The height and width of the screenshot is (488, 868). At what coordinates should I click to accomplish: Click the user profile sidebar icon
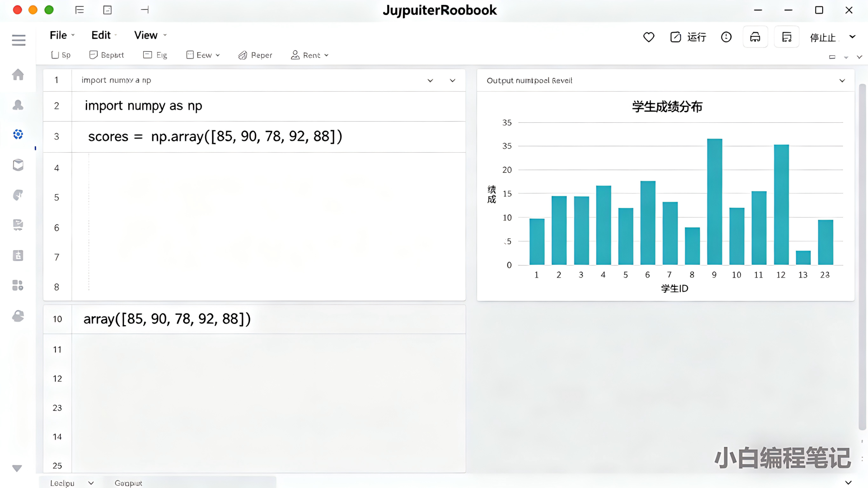[x=18, y=105]
